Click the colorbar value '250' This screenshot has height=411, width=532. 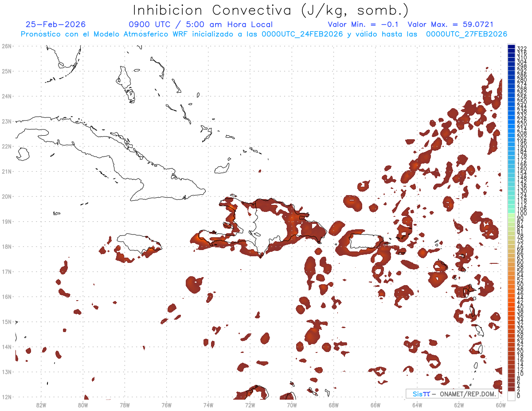(522, 102)
